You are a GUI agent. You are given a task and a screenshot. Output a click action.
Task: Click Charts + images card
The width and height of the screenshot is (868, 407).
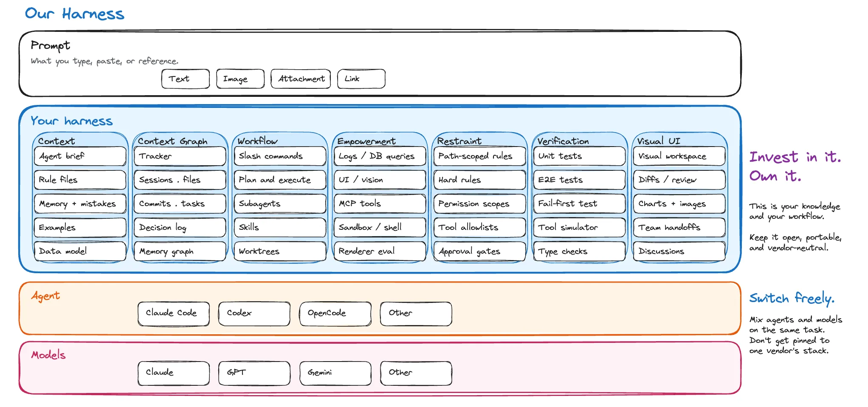pos(679,204)
